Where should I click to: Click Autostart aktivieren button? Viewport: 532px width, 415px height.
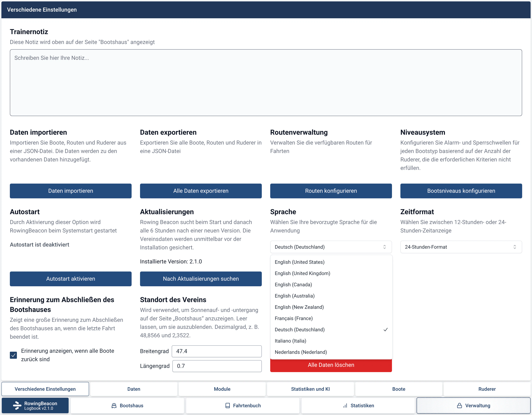(71, 279)
